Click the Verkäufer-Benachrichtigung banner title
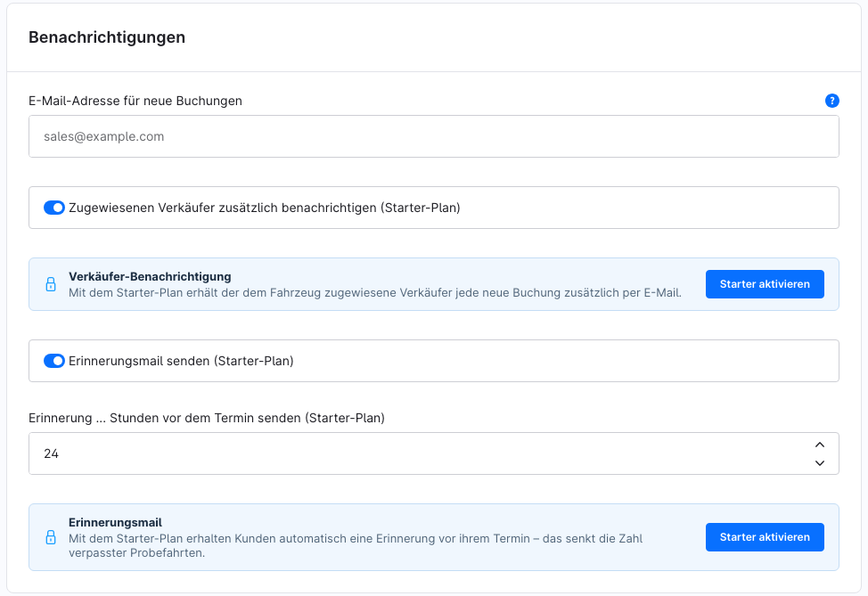Viewport: 868px width, 596px height. pos(150,277)
